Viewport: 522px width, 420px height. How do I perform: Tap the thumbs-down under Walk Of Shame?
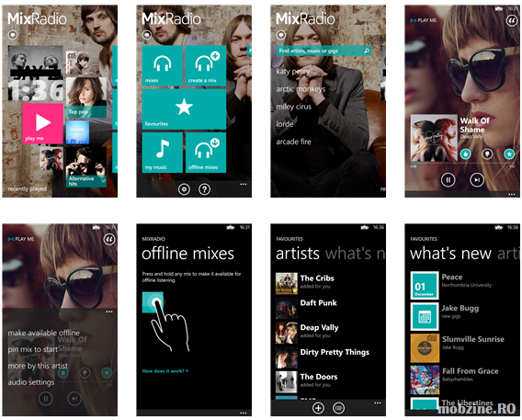[x=487, y=153]
